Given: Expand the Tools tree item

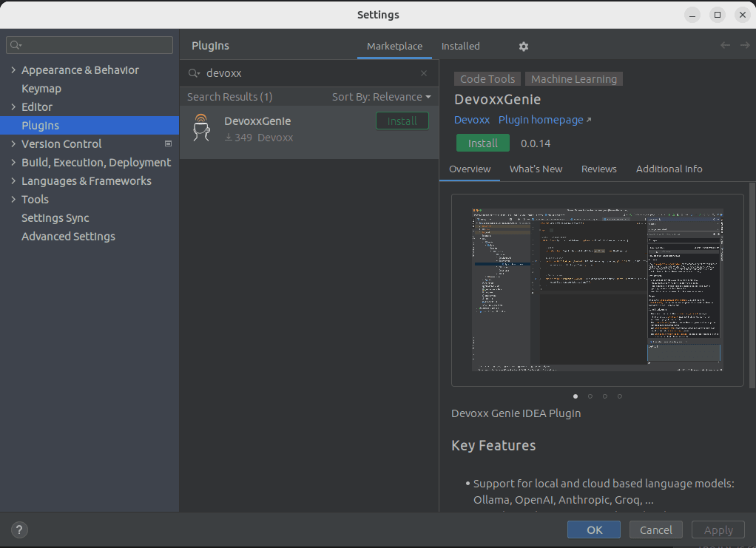Looking at the screenshot, I should point(13,199).
